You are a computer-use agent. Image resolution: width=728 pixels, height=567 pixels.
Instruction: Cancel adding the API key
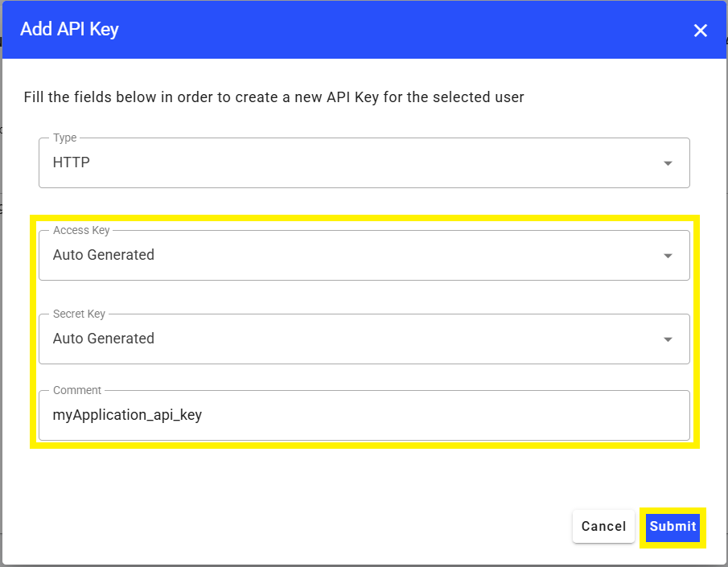pyautogui.click(x=603, y=527)
